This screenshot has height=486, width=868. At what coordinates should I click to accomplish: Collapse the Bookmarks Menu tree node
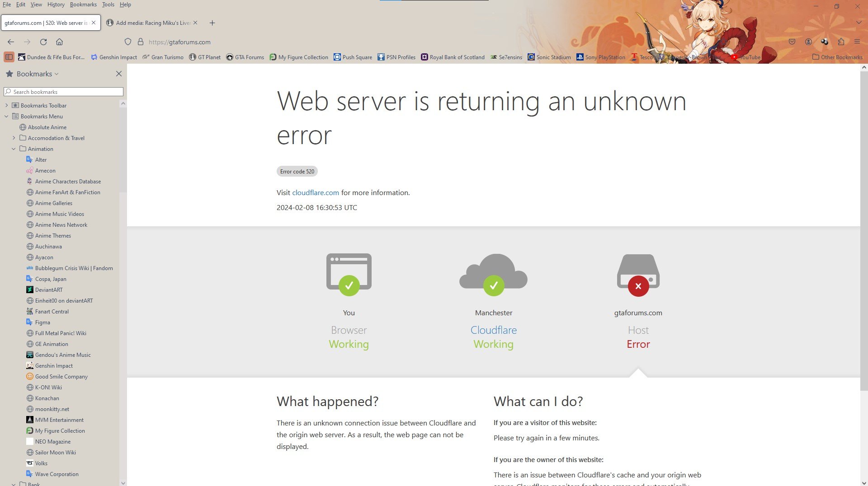click(6, 116)
